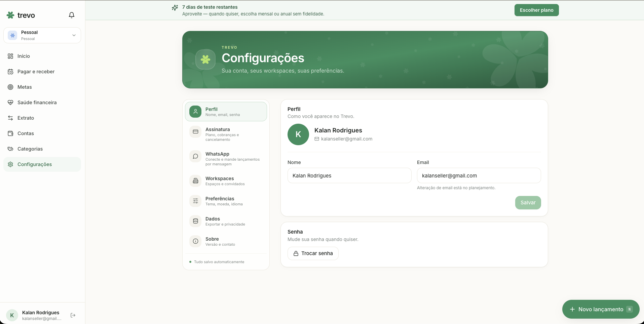The image size is (644, 324).
Task: Switch to the WhatsApp settings tab
Action: click(226, 159)
